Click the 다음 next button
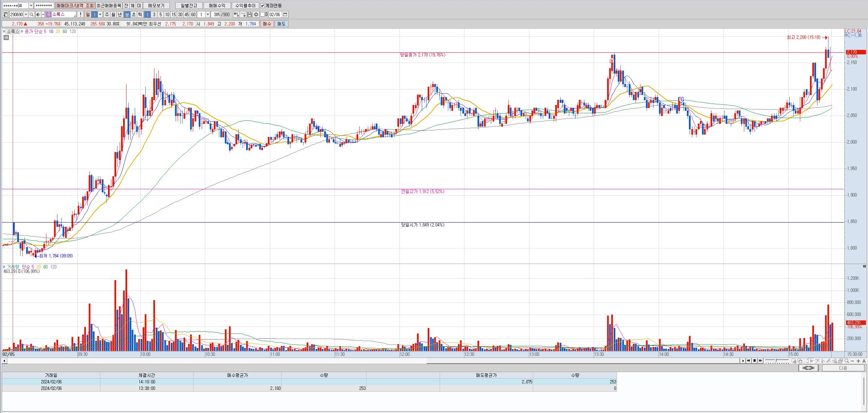Screen dimensions: 868x413 tap(843, 368)
